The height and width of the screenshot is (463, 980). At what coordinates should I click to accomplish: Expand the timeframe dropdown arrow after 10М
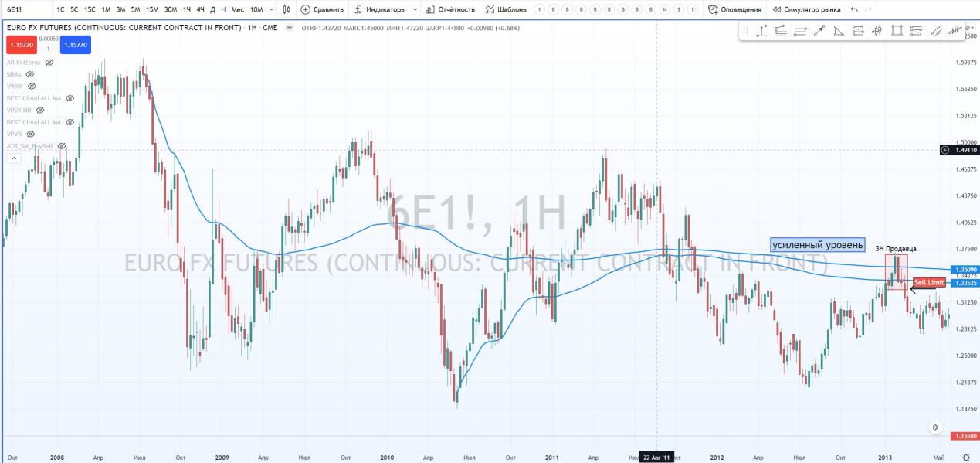270,9
